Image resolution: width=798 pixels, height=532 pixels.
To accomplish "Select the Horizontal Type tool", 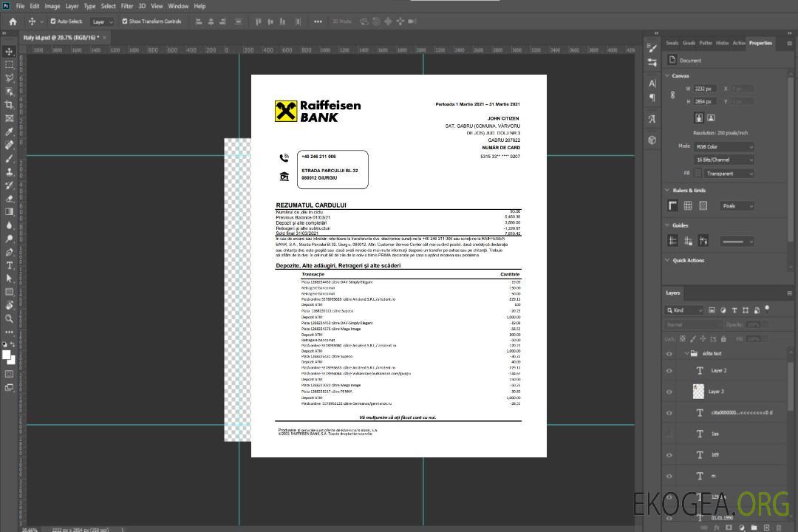I will tap(9, 265).
